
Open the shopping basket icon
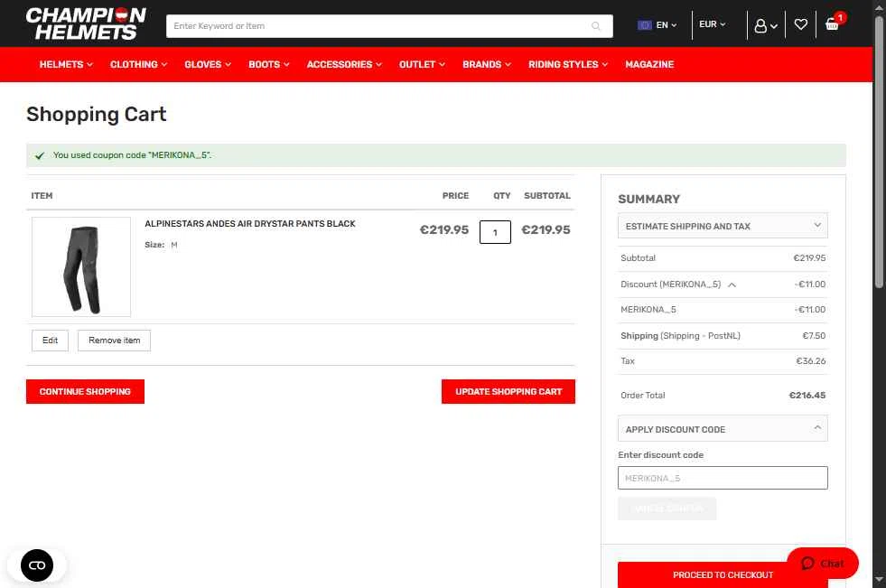point(832,24)
